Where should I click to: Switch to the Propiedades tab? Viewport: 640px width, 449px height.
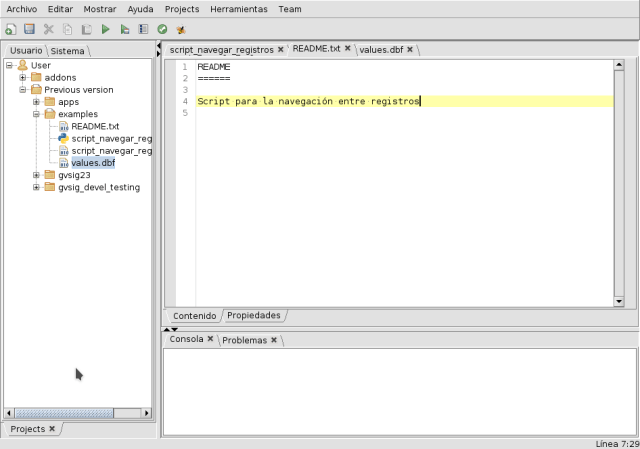(253, 315)
